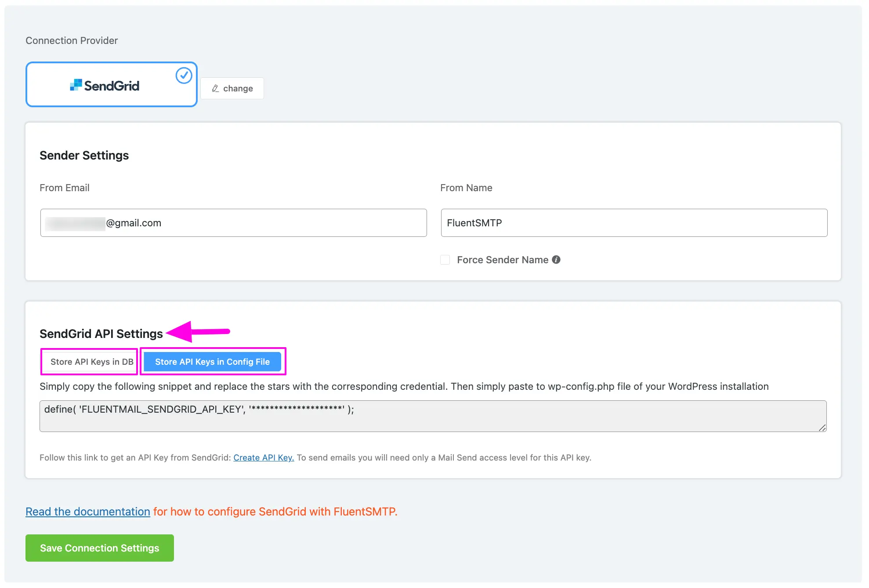869x588 pixels.
Task: Click Save Connection Settings button
Action: (100, 548)
